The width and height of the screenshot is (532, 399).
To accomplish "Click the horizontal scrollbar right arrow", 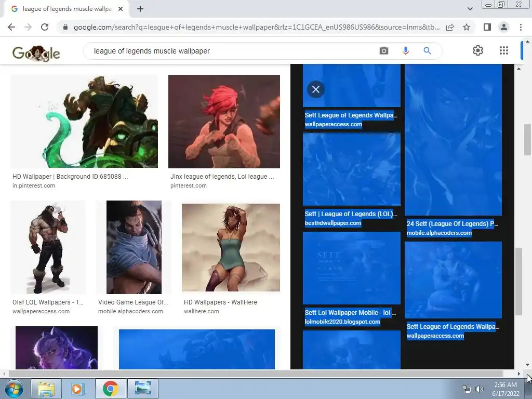I will click(518, 374).
